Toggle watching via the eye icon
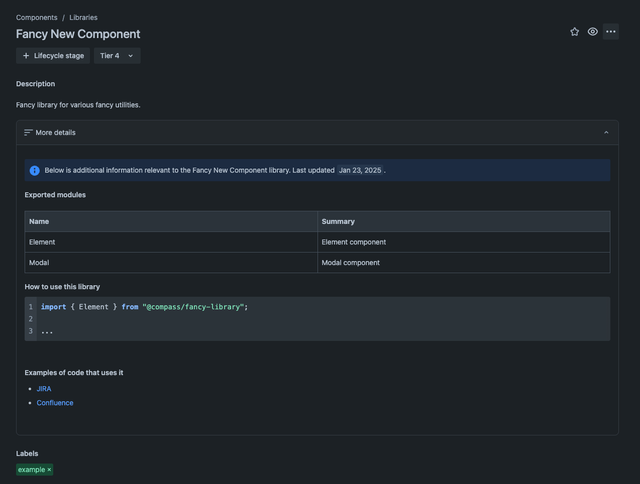Image resolution: width=640 pixels, height=484 pixels. (593, 32)
